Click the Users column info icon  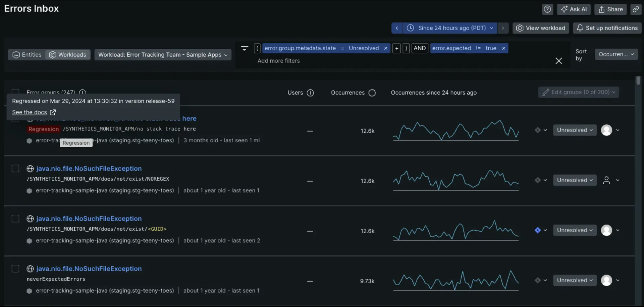pyautogui.click(x=310, y=93)
